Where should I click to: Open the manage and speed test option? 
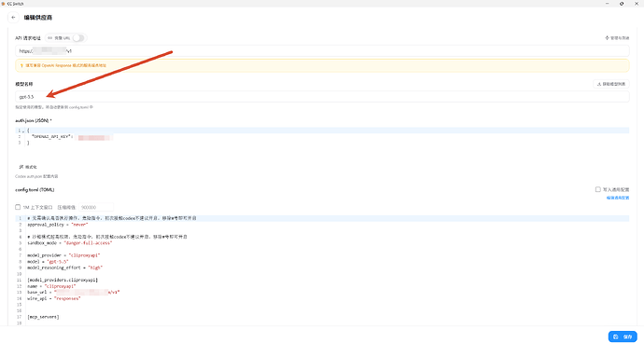pos(617,37)
